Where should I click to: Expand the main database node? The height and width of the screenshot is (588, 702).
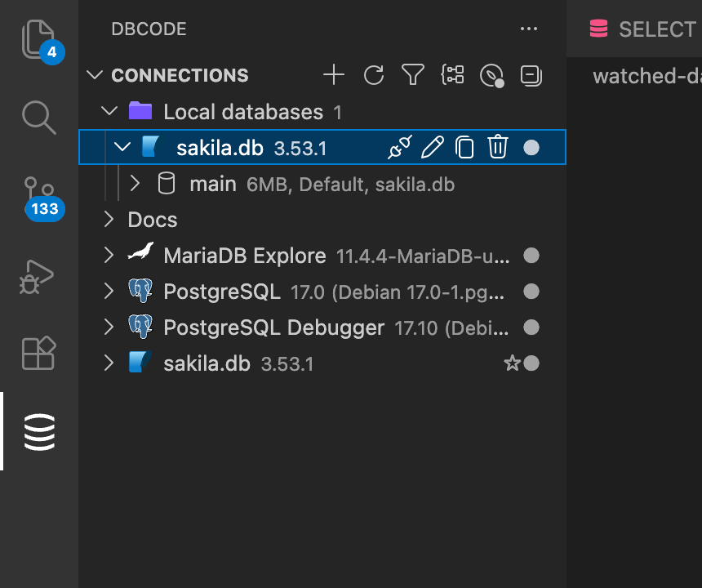135,183
